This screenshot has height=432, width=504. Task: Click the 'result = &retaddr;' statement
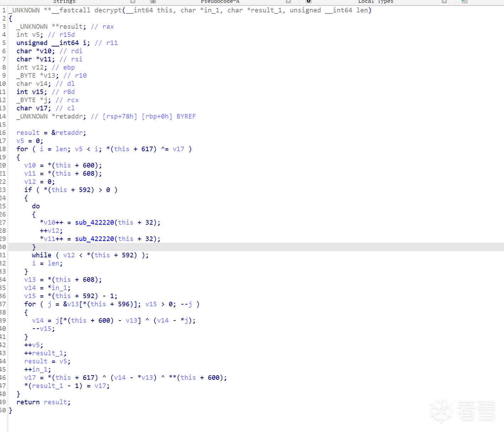[x=51, y=133]
